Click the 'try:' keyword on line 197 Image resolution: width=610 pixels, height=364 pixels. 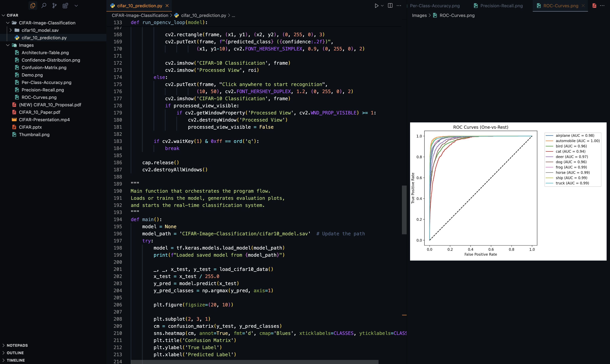(x=148, y=241)
